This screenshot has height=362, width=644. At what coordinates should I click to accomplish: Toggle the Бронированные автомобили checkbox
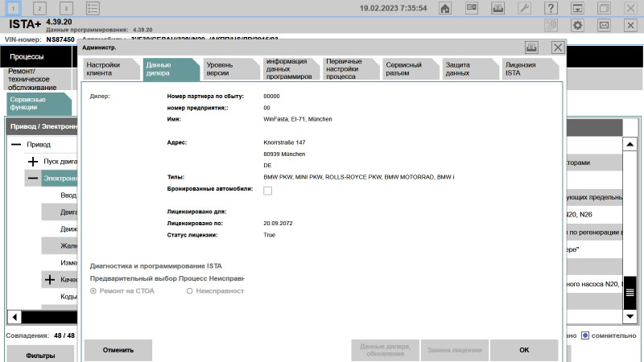(268, 190)
